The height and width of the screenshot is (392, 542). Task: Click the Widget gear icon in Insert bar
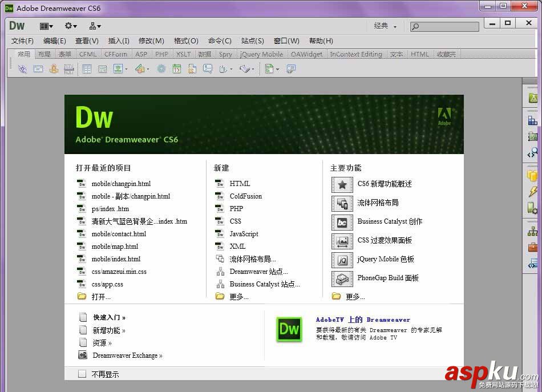(161, 69)
